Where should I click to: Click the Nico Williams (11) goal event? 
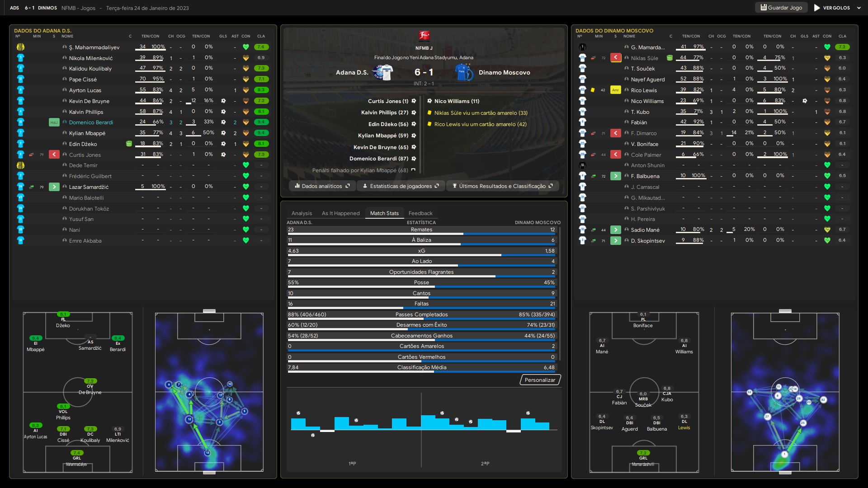pyautogui.click(x=453, y=101)
